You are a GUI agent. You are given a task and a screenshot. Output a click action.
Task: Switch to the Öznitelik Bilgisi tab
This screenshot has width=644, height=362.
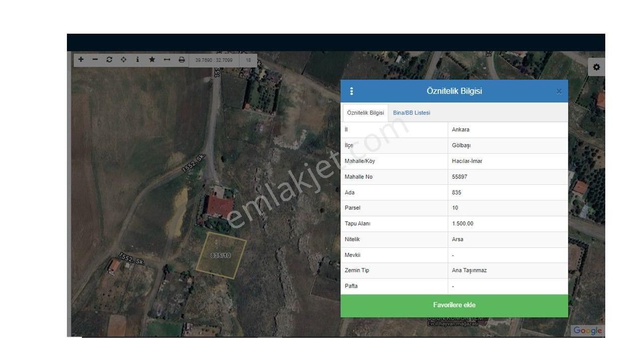click(x=365, y=113)
